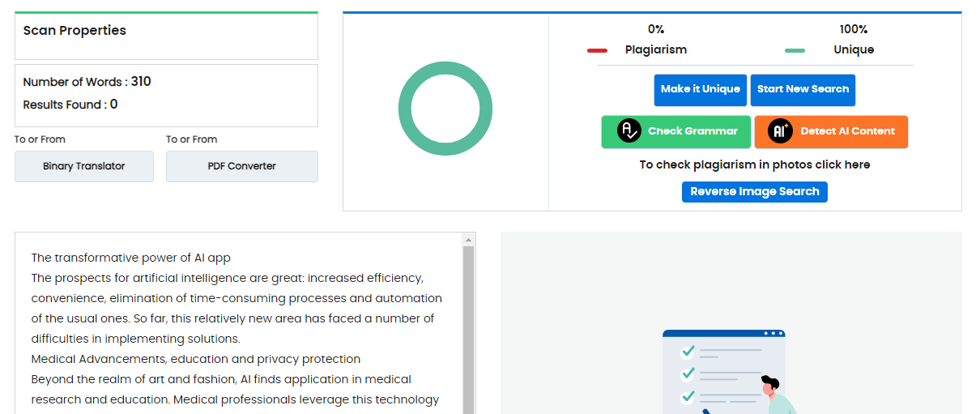The image size is (980, 414).
Task: Click the checklist illustration image
Action: pos(731,371)
